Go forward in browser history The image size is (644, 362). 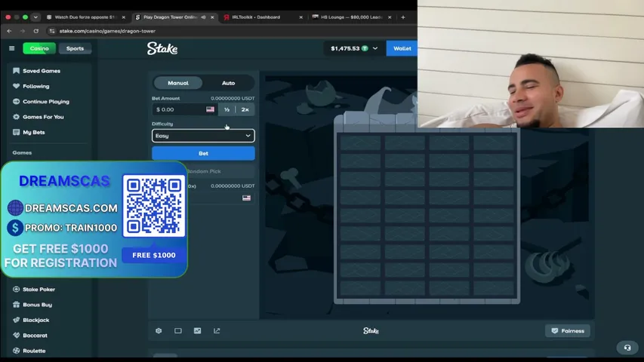click(23, 31)
